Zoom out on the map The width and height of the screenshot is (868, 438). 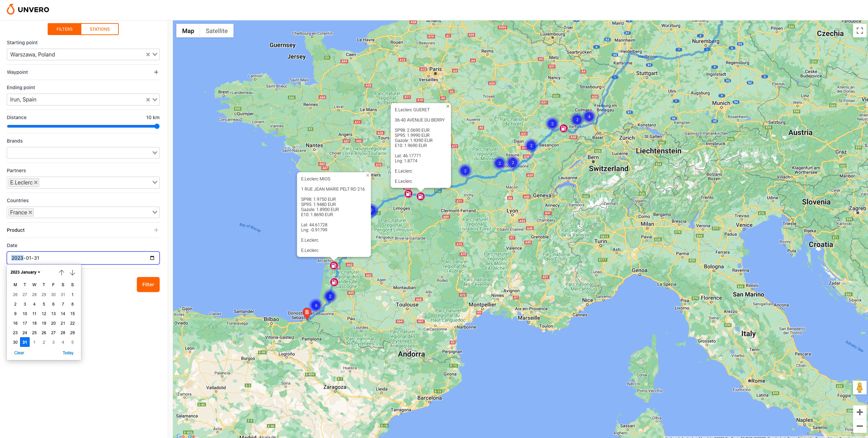pos(859,426)
